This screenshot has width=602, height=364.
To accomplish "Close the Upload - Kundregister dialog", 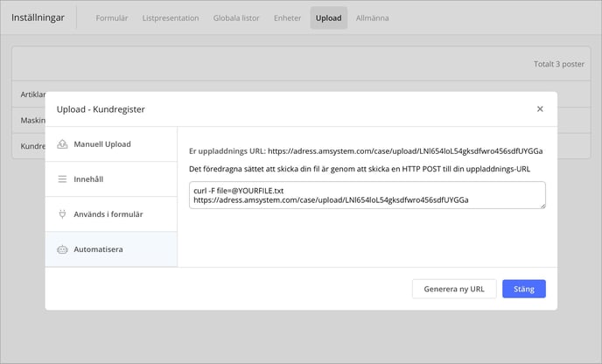I will point(540,109).
